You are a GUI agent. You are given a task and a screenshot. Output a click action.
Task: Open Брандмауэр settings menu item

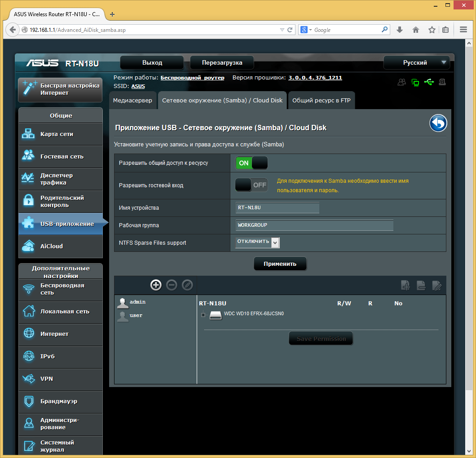click(x=61, y=401)
